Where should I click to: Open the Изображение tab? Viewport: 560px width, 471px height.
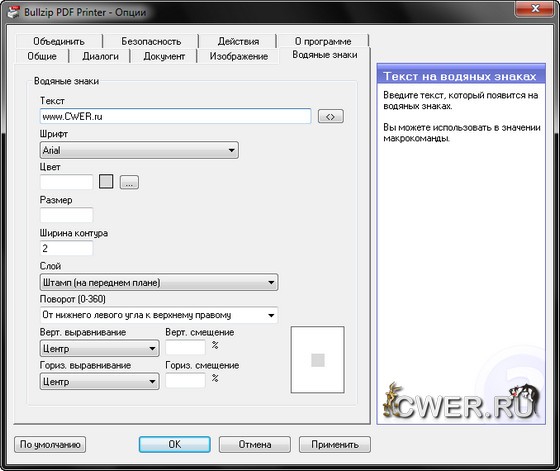pos(239,56)
